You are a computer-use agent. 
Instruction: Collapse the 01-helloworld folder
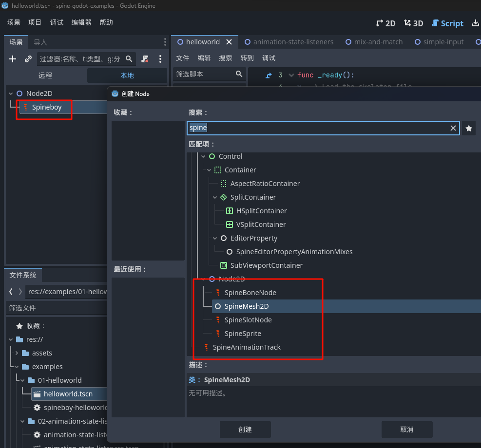point(22,380)
